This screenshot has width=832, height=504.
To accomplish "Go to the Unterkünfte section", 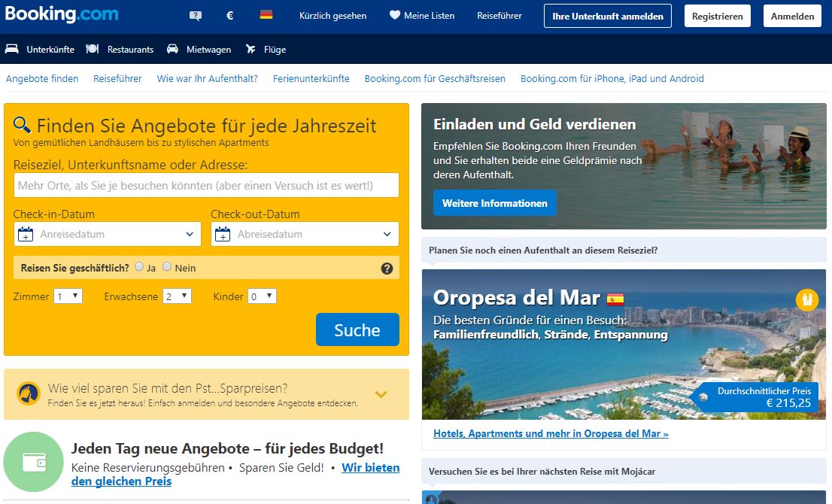I will pyautogui.click(x=50, y=50).
